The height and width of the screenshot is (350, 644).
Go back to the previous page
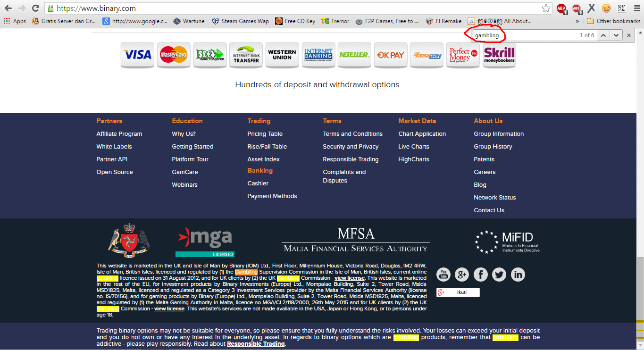point(8,8)
